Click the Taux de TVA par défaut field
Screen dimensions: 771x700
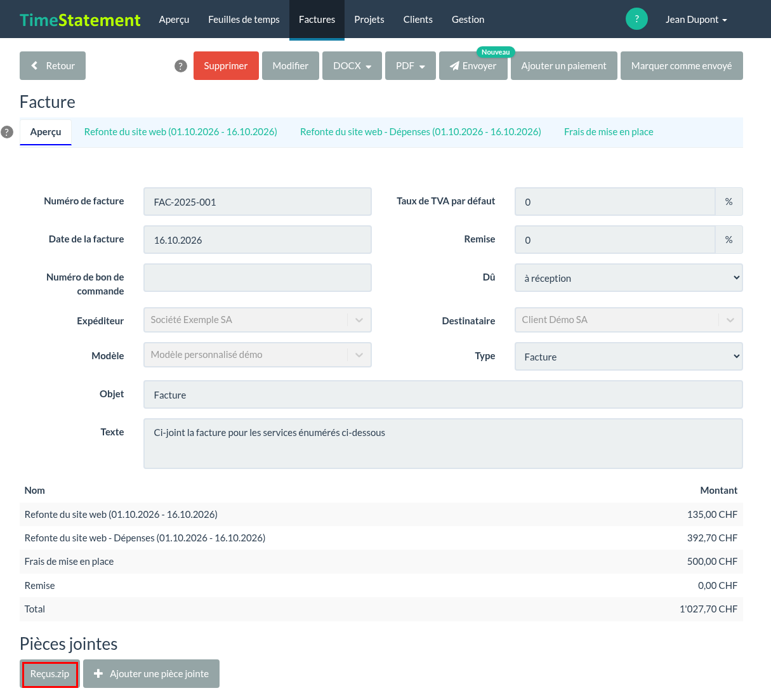(615, 202)
